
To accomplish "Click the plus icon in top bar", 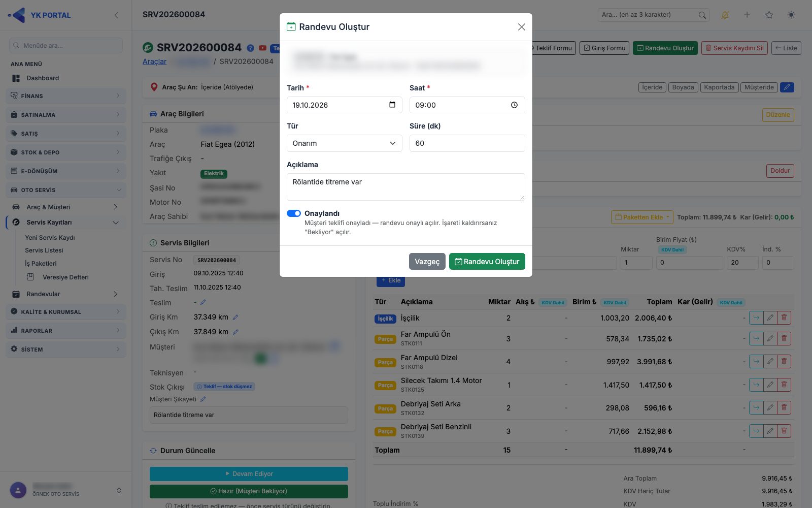I will coord(747,15).
